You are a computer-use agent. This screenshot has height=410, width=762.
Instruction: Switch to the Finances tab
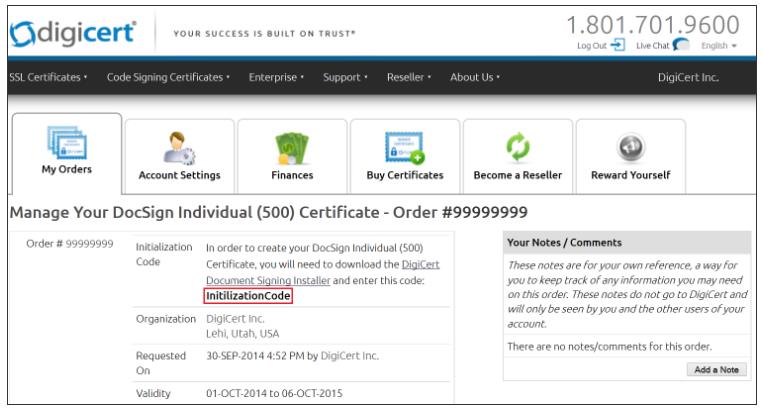[x=292, y=156]
